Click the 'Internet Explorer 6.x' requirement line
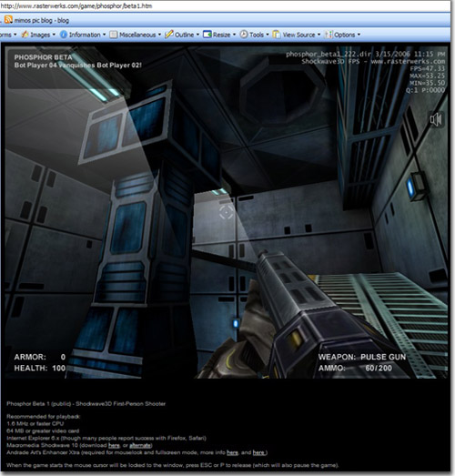 tap(106, 438)
